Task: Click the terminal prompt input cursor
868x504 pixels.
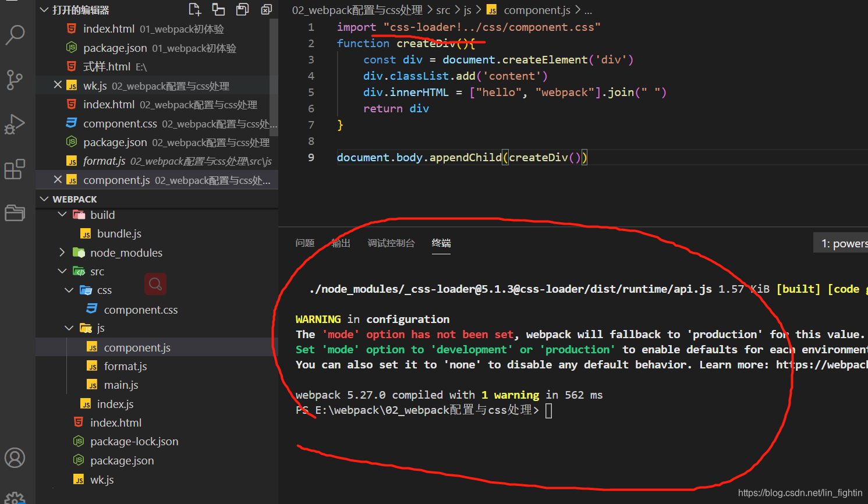Action: coord(549,411)
